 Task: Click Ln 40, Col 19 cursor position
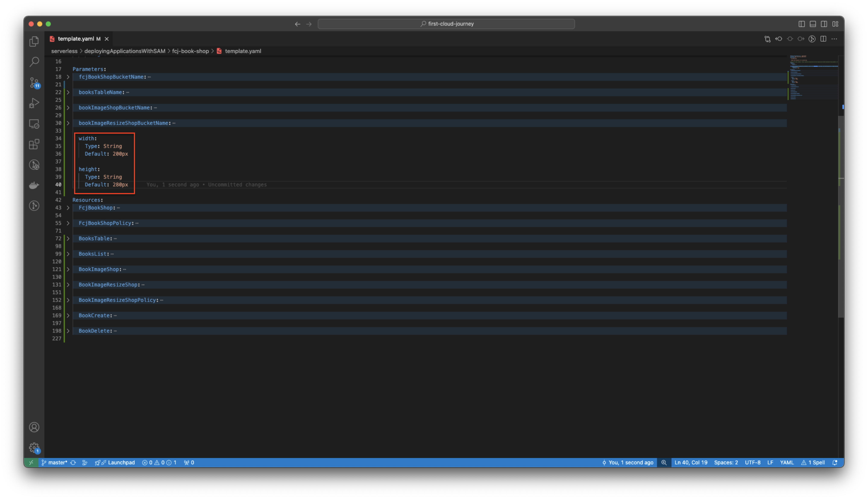[x=691, y=463]
